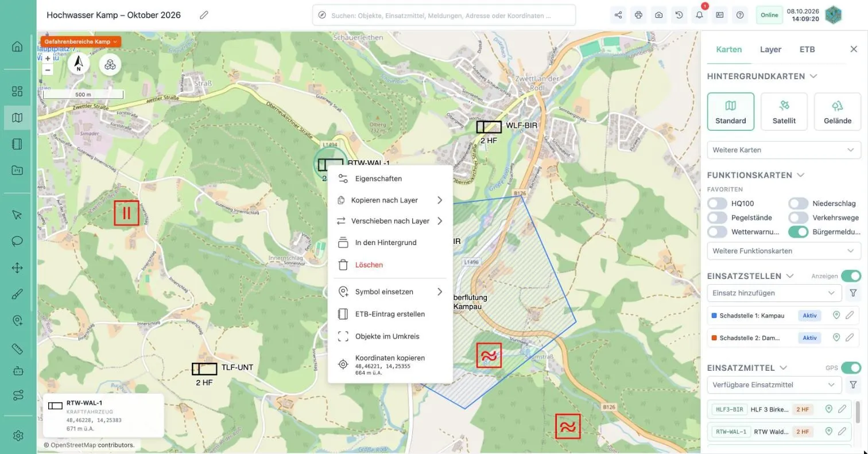Image resolution: width=868 pixels, height=454 pixels.
Task: Click the Online status button
Action: 769,15
